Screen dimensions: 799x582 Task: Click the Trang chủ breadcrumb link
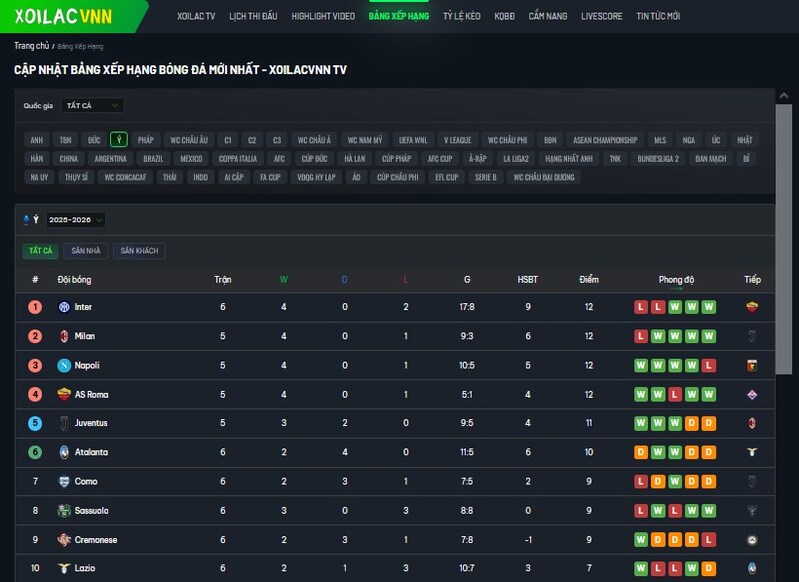click(x=32, y=46)
